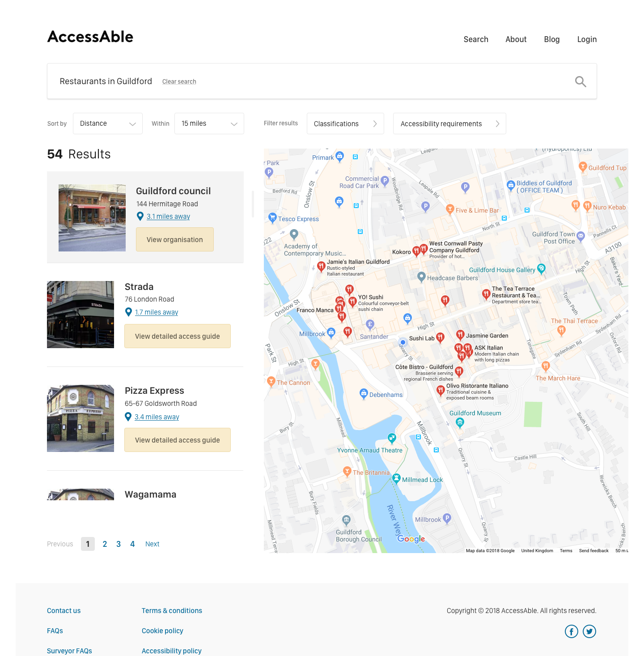Screen dimensions: 644x656
Task: Select the Guildford House Gallery marker
Action: (541, 269)
